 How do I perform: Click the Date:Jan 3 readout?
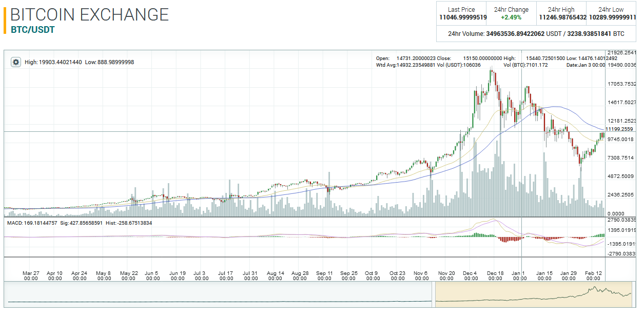point(586,65)
